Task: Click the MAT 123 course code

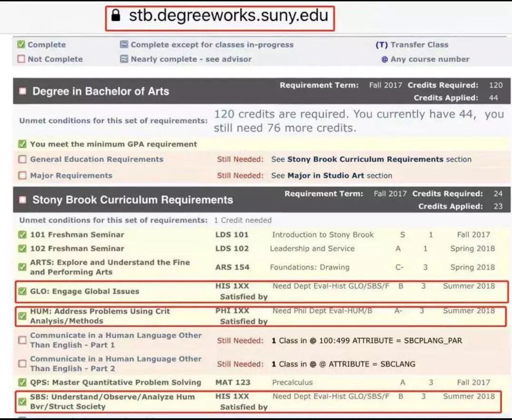Action: pos(233,382)
